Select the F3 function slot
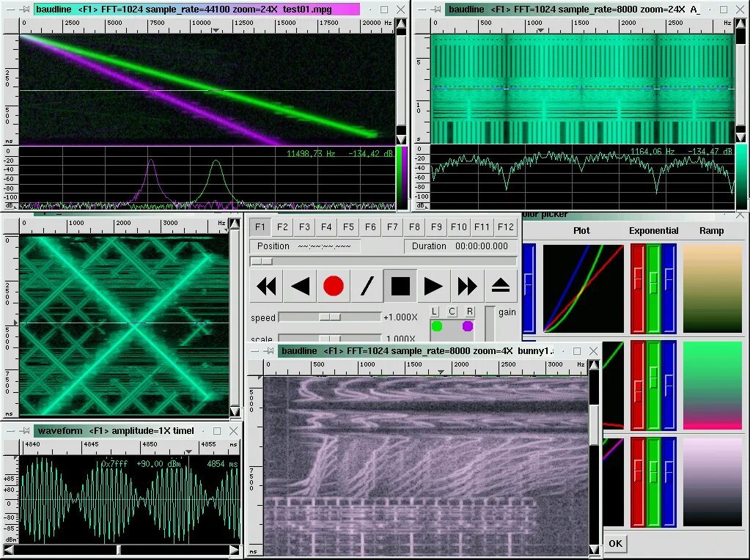The width and height of the screenshot is (750, 560). pos(304,226)
